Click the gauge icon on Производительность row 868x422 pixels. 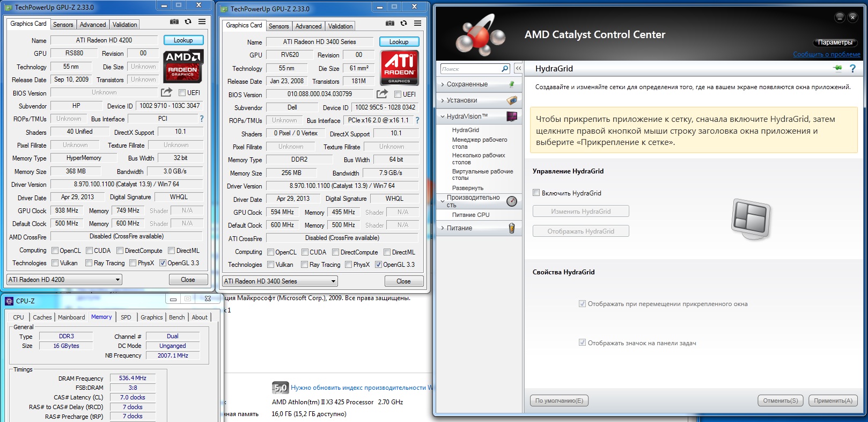pos(512,201)
